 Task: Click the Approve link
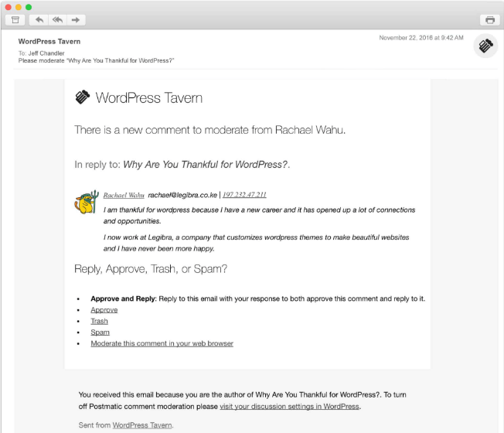tap(104, 310)
